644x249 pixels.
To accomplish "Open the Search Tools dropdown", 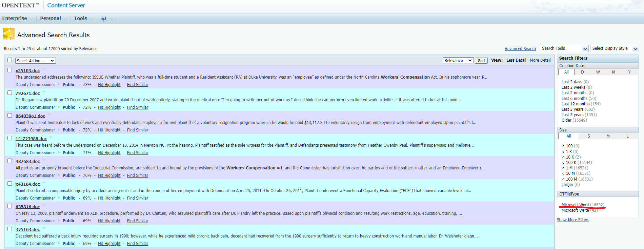I will pyautogui.click(x=564, y=48).
